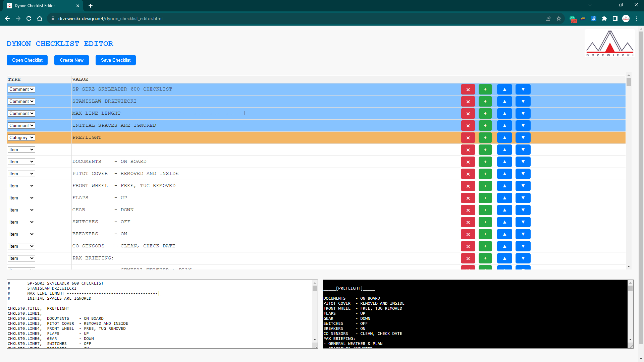Change type of PITOT COVER row
Image resolution: width=644 pixels, height=362 pixels.
pos(21,174)
